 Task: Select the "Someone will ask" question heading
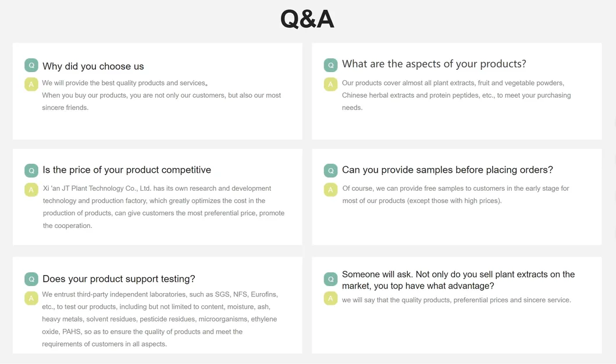click(458, 280)
